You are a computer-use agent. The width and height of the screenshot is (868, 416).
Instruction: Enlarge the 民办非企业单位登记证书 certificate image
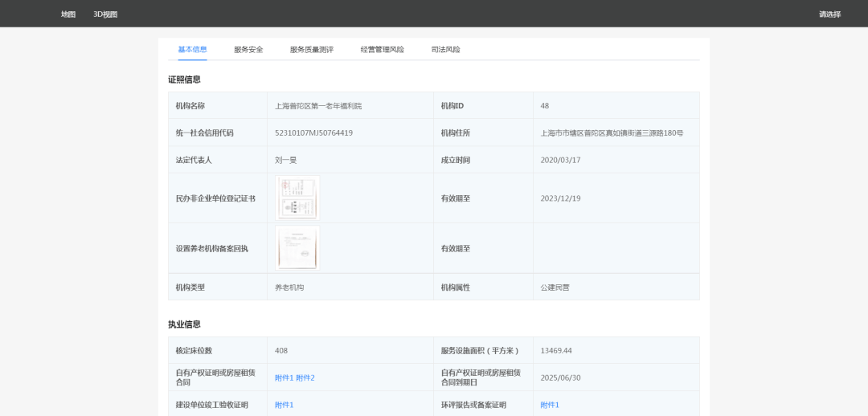tap(297, 198)
